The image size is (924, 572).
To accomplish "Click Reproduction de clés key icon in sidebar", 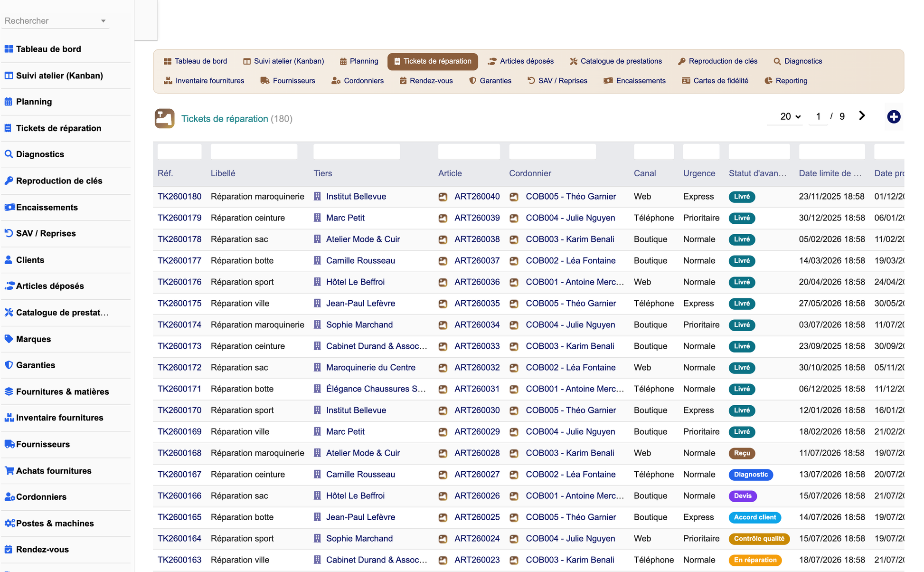I will (x=9, y=181).
